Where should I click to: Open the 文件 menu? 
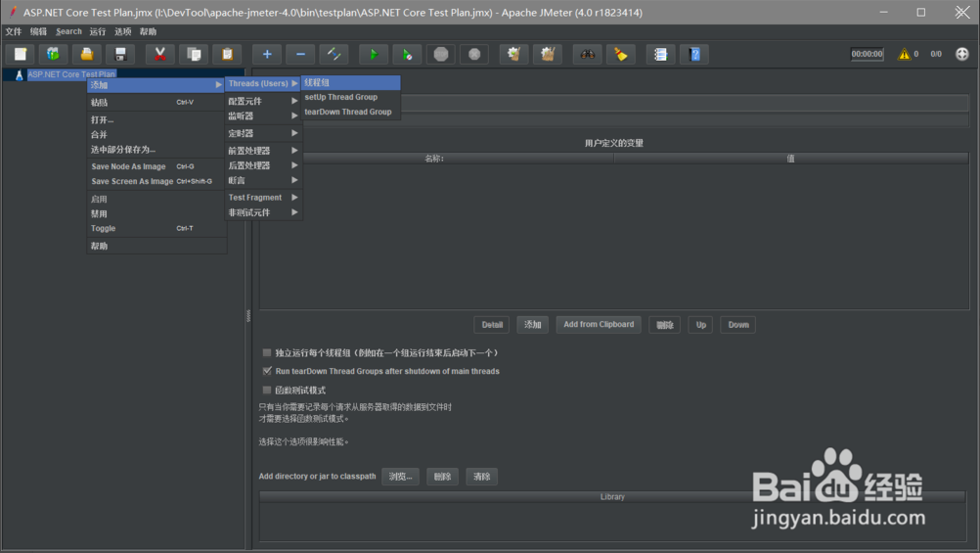tap(13, 31)
